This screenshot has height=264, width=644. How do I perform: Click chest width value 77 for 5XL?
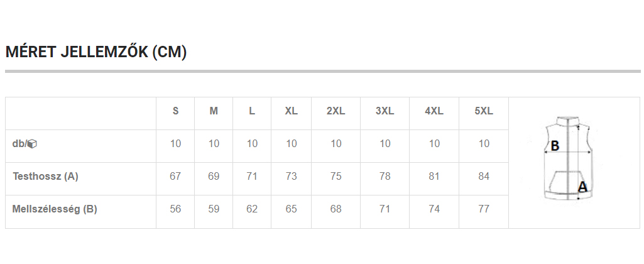pyautogui.click(x=484, y=209)
